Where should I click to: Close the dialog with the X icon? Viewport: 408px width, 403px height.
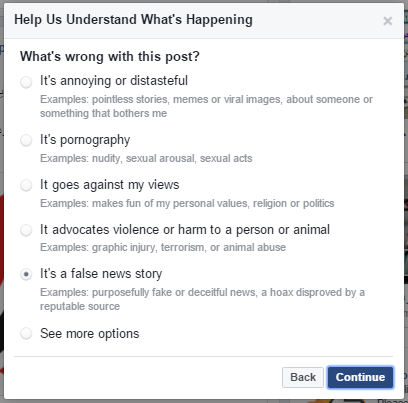coord(388,21)
